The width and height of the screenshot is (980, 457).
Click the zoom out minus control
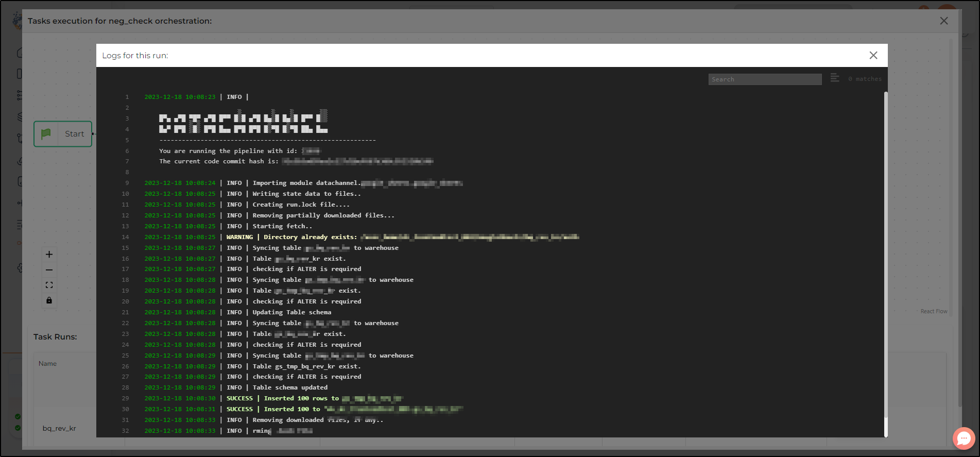pyautogui.click(x=49, y=270)
